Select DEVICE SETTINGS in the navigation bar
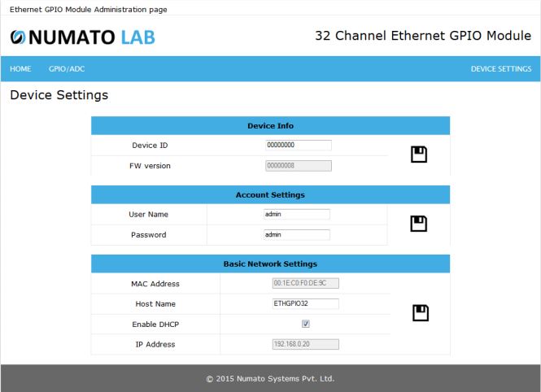The image size is (541, 392). coord(500,68)
